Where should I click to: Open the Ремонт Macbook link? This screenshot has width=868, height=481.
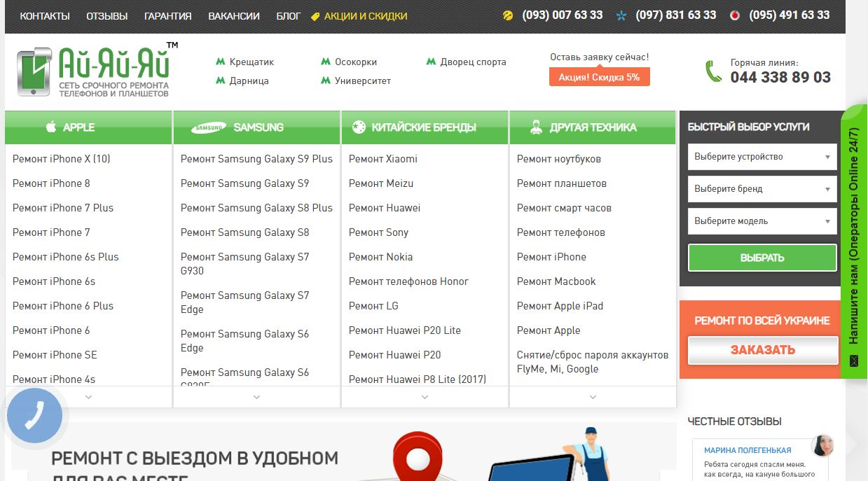tap(556, 281)
